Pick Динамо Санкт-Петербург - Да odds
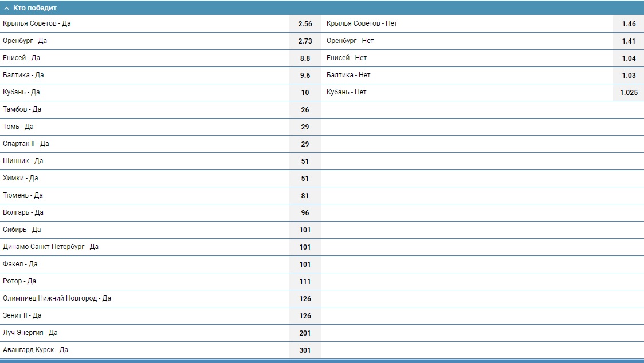644x363 pixels. [305, 247]
